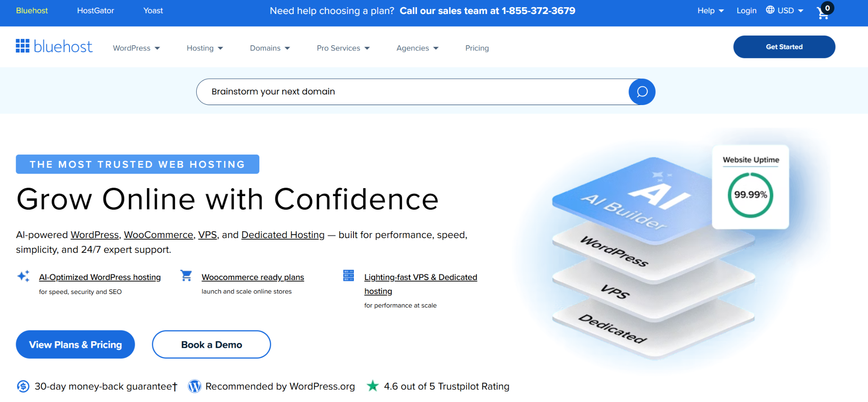This screenshot has width=868, height=402.
Task: Expand the Agencies nav dropdown
Action: (x=417, y=48)
